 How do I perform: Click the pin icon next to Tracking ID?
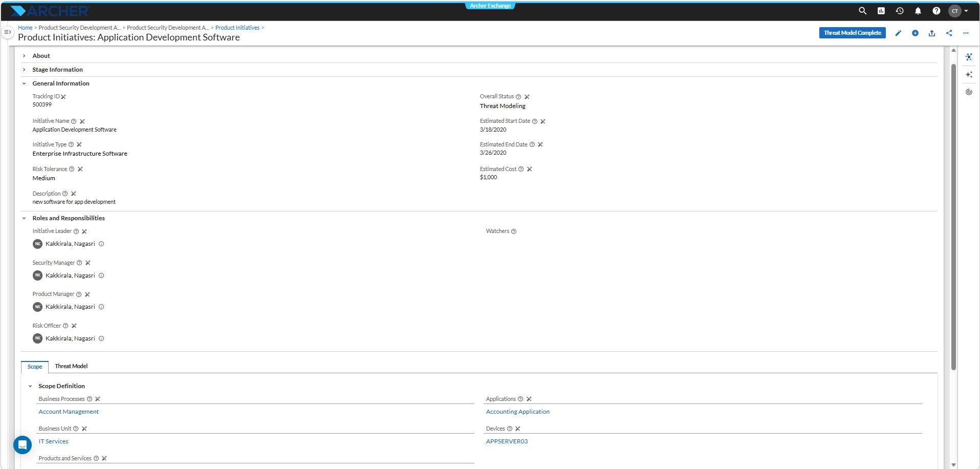63,97
